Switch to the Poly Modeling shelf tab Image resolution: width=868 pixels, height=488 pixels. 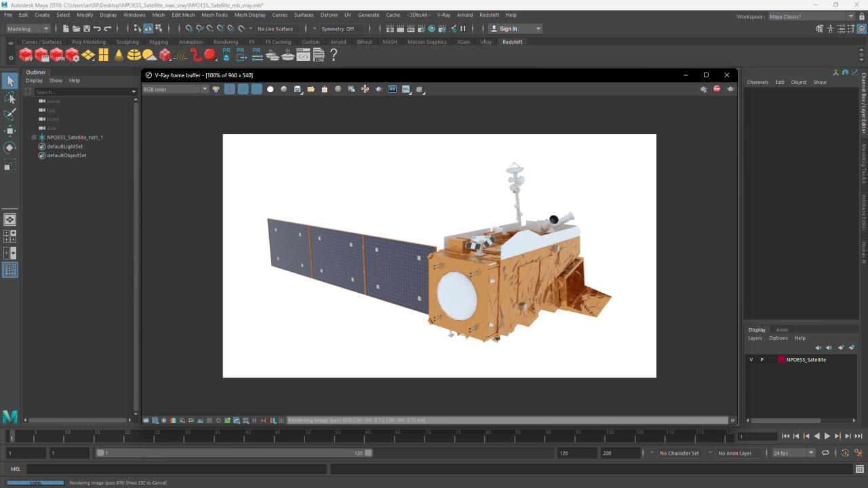pos(89,42)
